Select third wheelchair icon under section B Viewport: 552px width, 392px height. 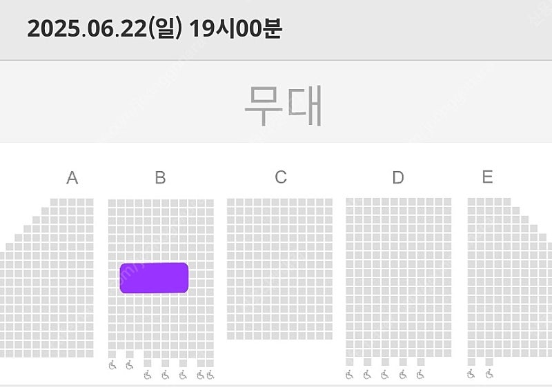click(x=148, y=375)
